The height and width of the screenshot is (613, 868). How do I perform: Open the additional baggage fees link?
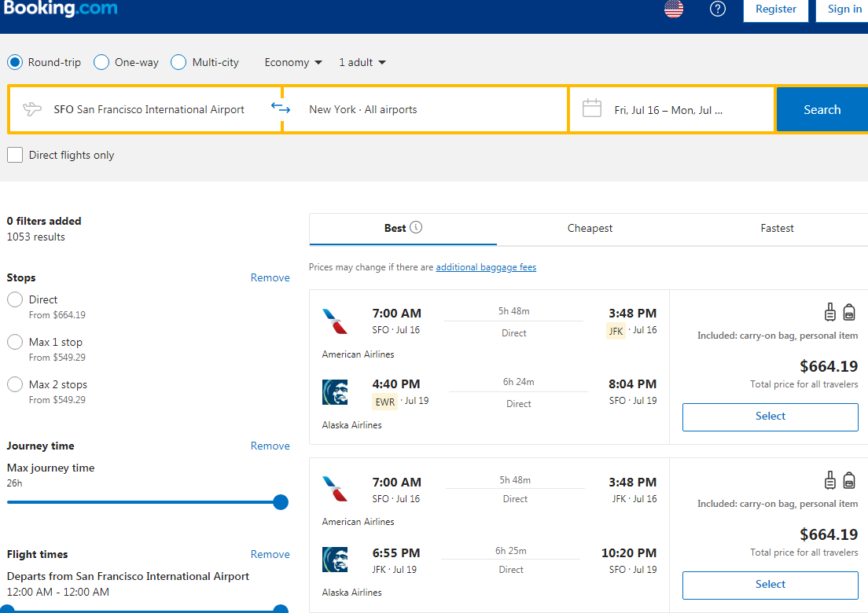click(x=486, y=266)
